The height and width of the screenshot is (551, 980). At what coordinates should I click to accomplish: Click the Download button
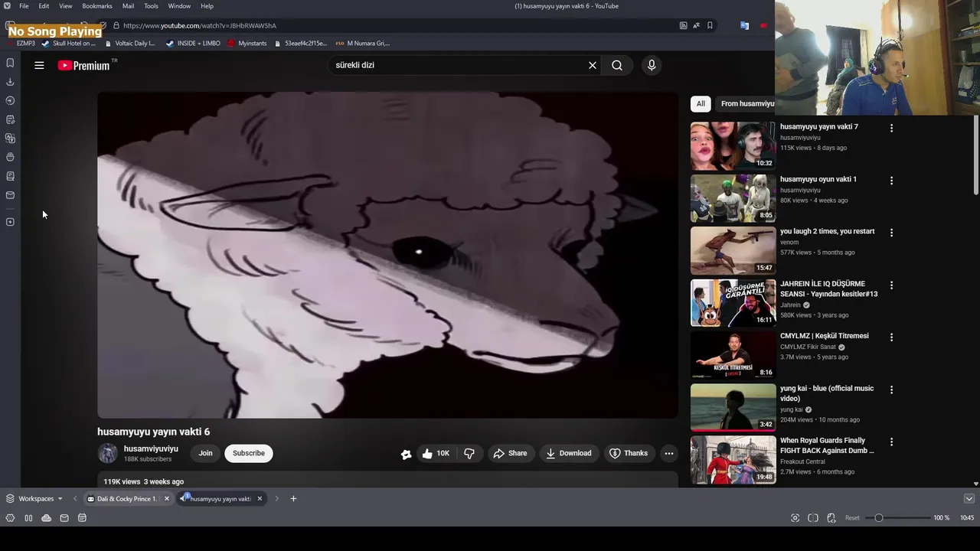569,453
